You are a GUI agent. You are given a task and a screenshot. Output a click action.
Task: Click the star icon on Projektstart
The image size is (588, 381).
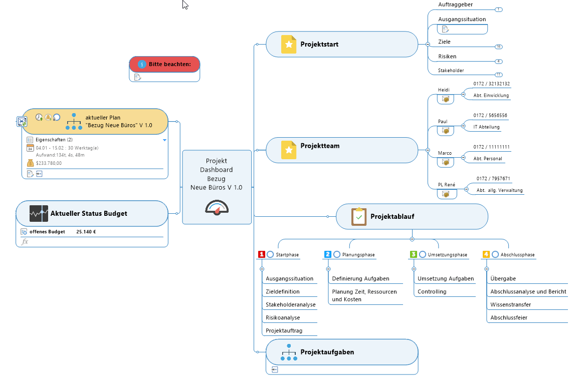(289, 44)
